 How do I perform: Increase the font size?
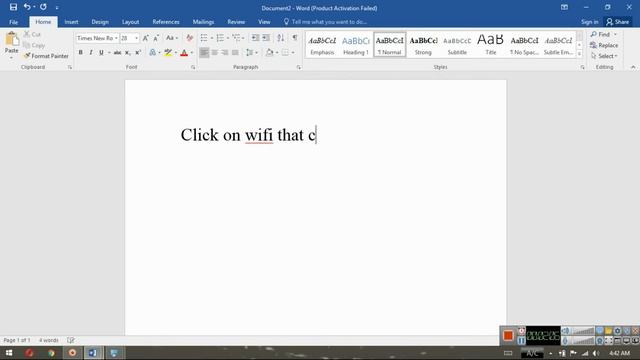click(145, 38)
